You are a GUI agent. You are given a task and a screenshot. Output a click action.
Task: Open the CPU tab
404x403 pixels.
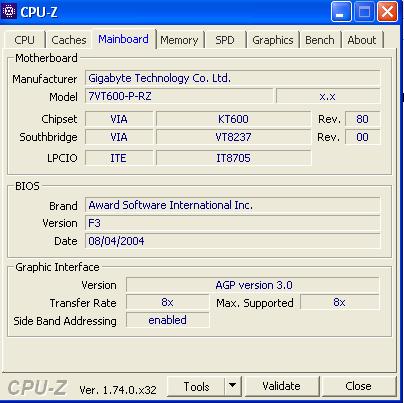[x=24, y=40]
